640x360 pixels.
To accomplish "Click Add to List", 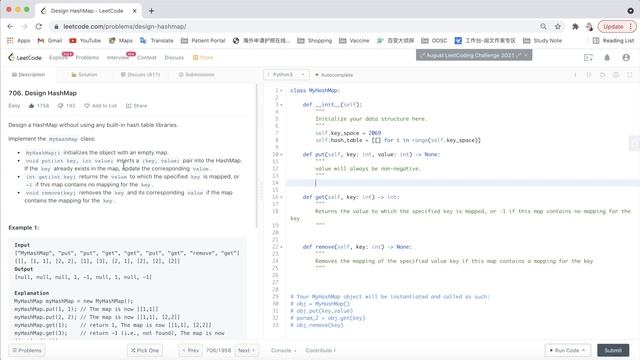I will (x=100, y=106).
